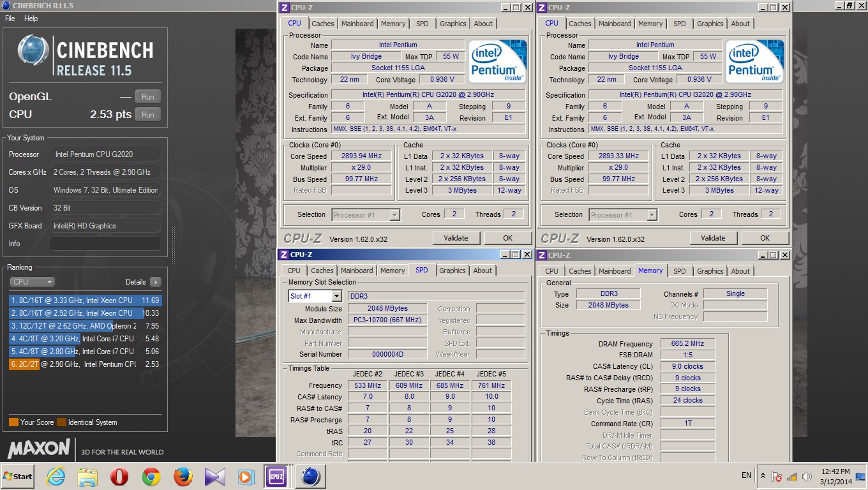Click the top-right CPU-Z title bar icon
Image resolution: width=868 pixels, height=490 pixels.
click(541, 8)
